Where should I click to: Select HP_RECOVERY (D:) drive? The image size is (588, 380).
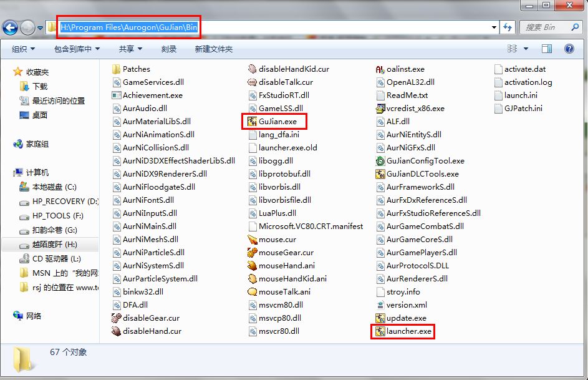point(65,201)
